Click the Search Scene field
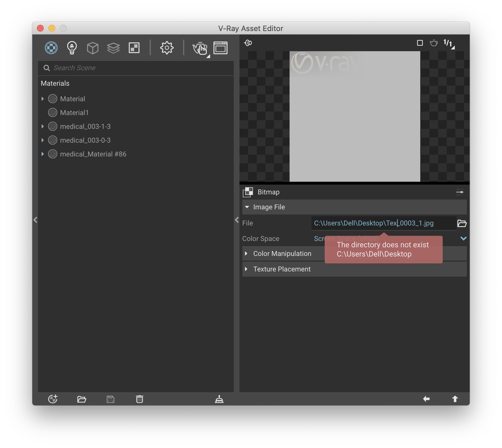This screenshot has width=502, height=448. pos(136,68)
